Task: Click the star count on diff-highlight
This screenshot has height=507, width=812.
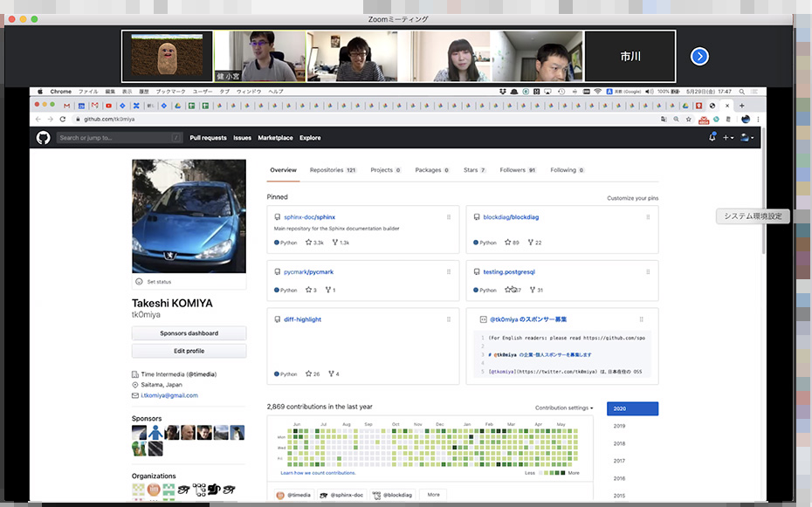Action: tap(313, 373)
